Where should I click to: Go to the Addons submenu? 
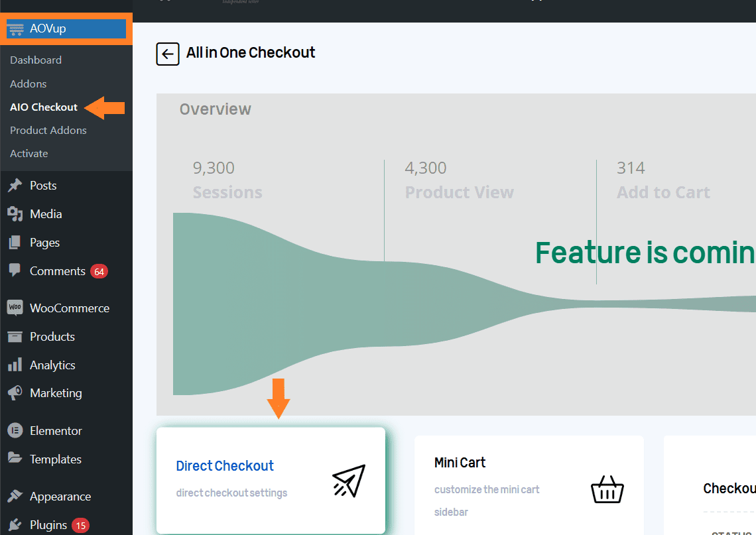coord(28,84)
